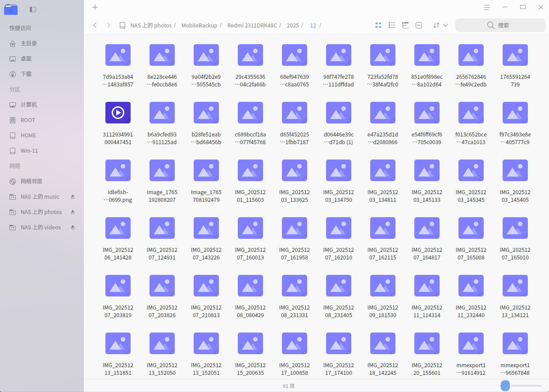
Task: Switch to list view
Action: [x=392, y=25]
